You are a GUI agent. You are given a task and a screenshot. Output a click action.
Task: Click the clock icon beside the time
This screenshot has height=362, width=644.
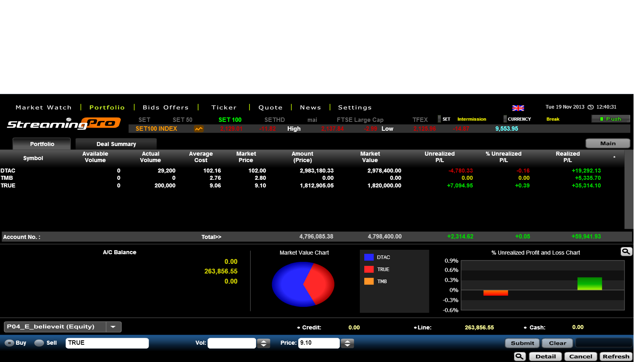click(x=591, y=107)
